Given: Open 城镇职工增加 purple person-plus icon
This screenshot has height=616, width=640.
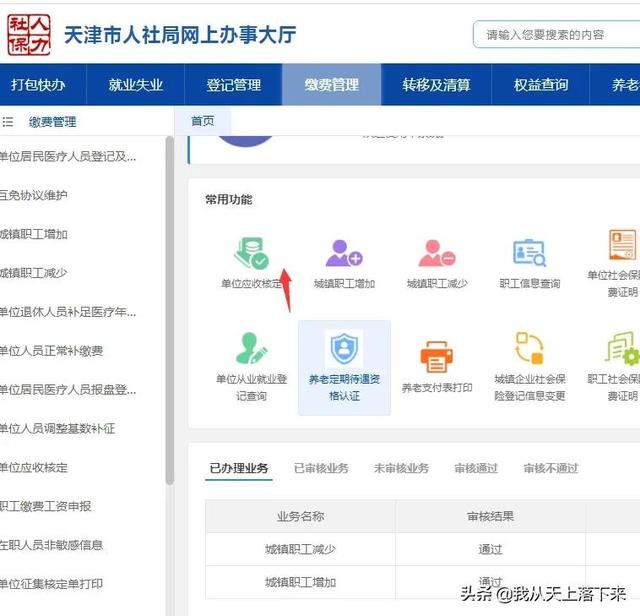Looking at the screenshot, I should click(344, 253).
